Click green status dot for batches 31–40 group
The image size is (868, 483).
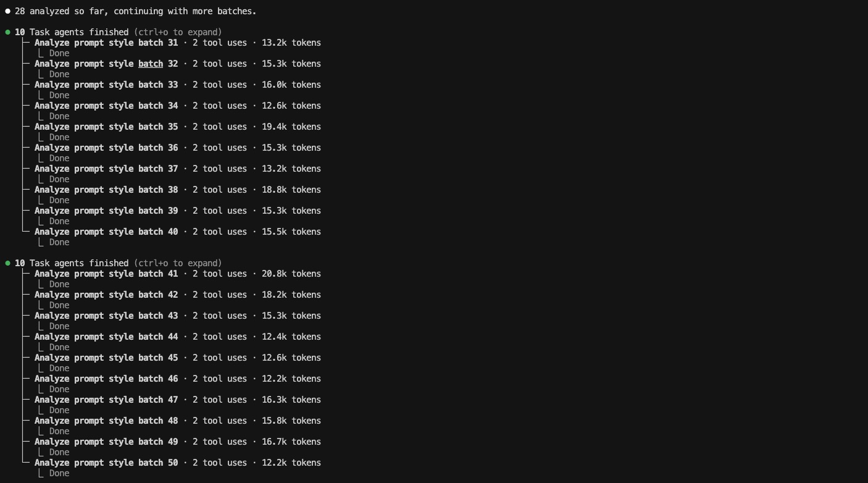click(x=7, y=32)
